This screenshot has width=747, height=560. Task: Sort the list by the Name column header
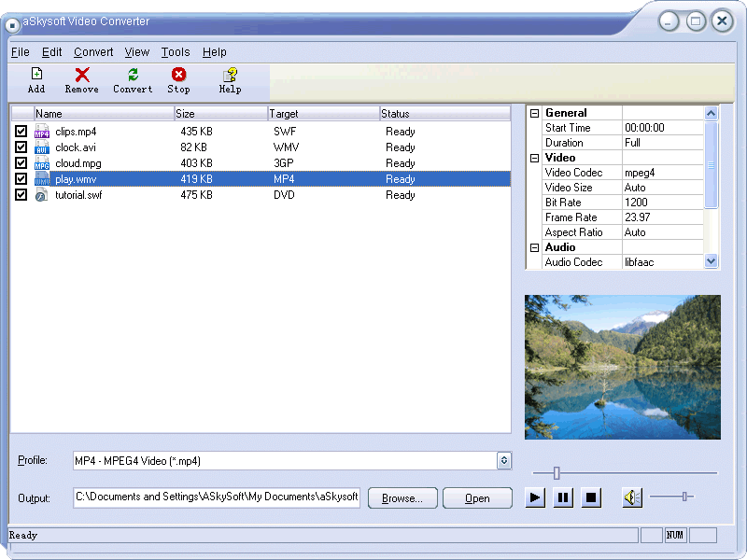click(x=104, y=113)
